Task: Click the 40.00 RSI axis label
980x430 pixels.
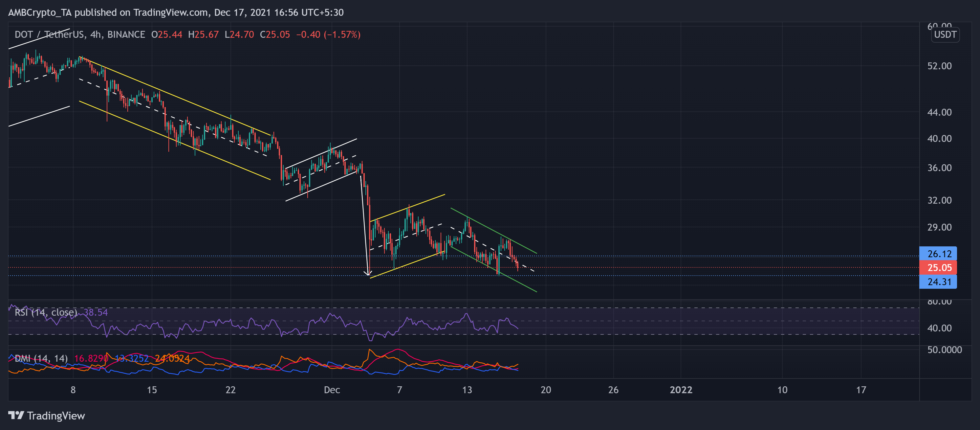Action: (939, 328)
